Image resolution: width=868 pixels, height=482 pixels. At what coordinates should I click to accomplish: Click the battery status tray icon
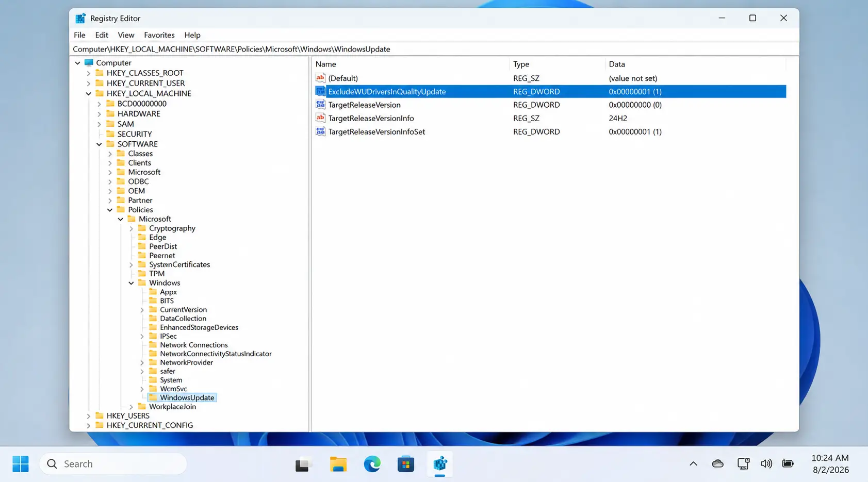coord(788,464)
